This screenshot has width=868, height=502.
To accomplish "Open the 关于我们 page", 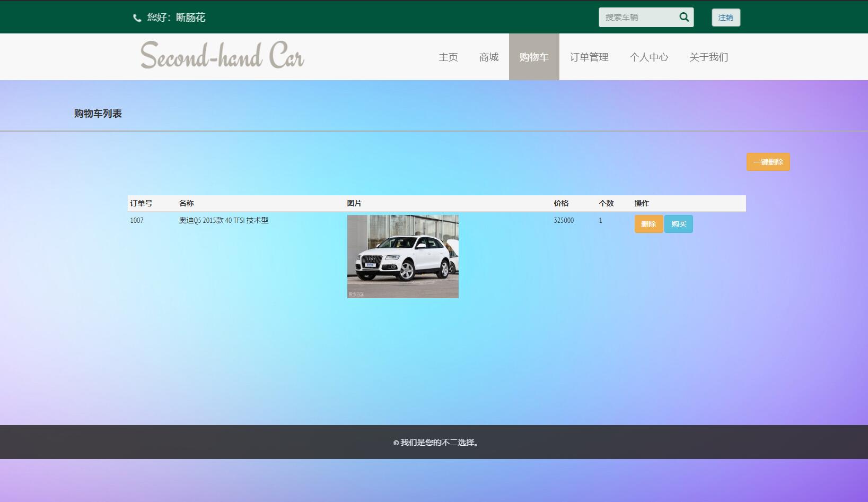I will point(708,57).
